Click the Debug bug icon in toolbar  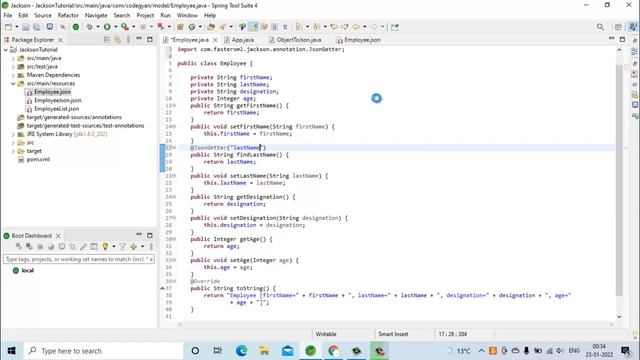point(89,27)
